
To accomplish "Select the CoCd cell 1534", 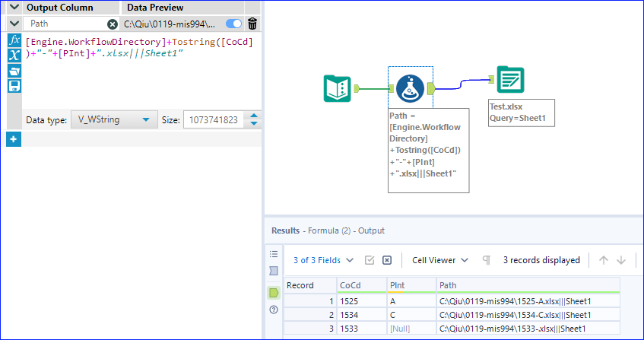I will click(x=362, y=315).
